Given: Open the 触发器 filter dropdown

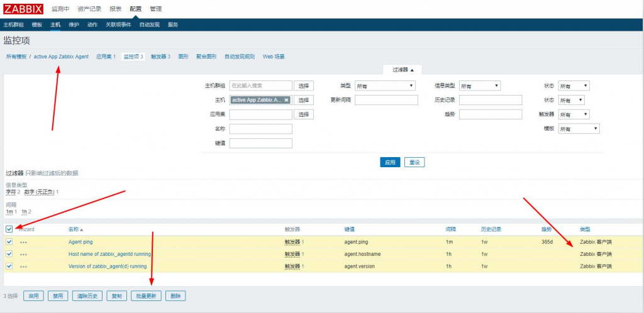Looking at the screenshot, I should 574,114.
